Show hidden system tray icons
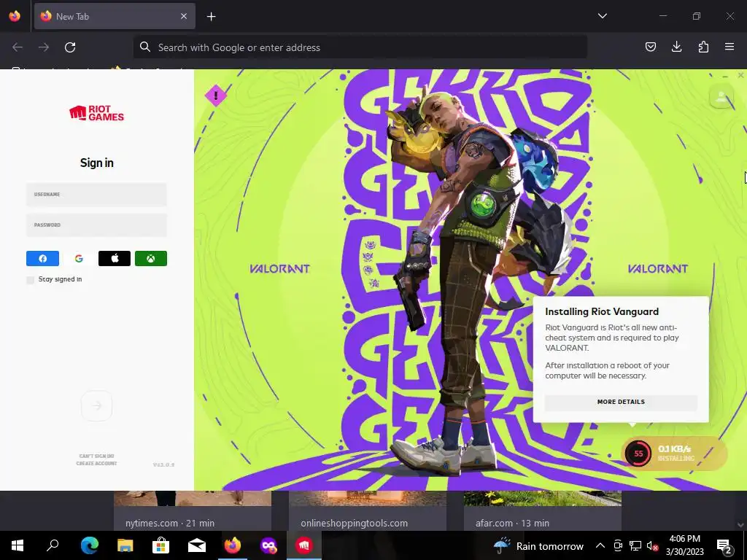The width and height of the screenshot is (747, 560). [x=600, y=545]
